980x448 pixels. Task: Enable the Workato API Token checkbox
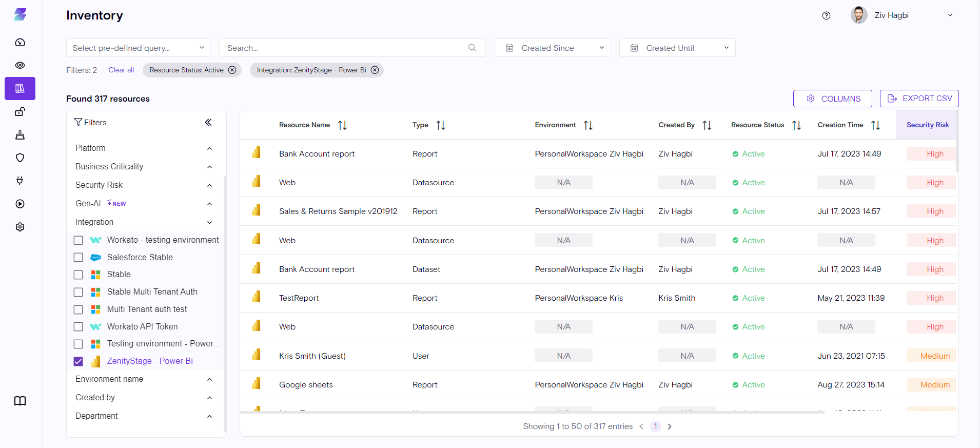point(79,326)
